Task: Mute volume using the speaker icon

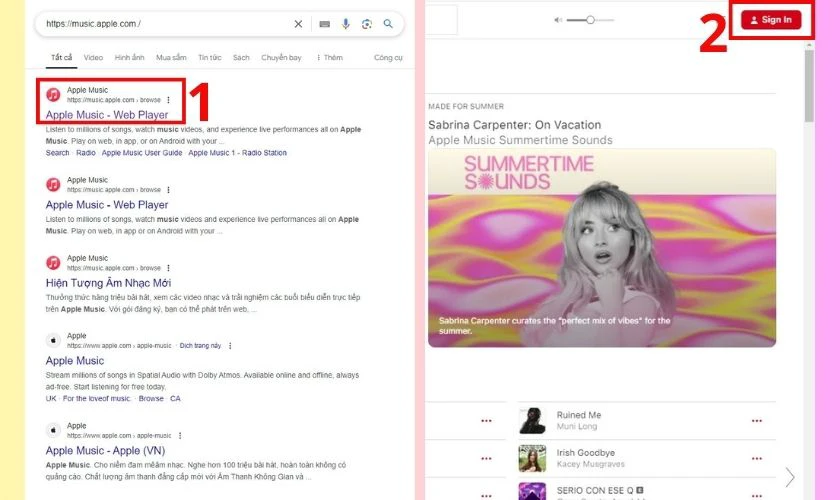Action: point(558,20)
